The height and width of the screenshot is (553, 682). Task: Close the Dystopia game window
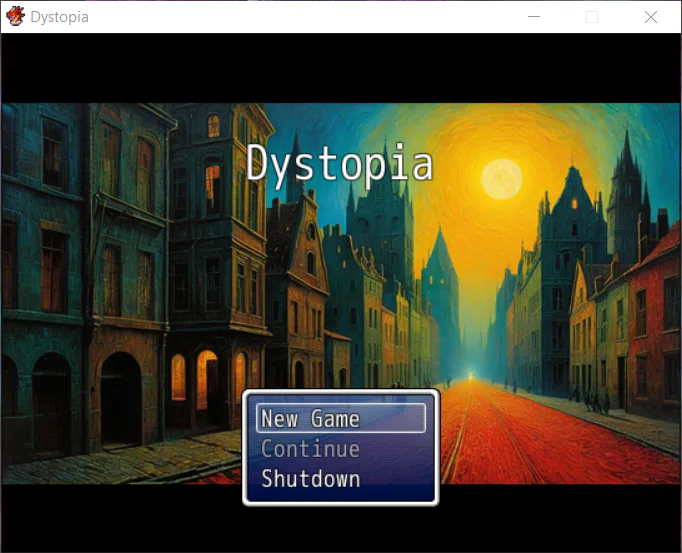point(651,17)
